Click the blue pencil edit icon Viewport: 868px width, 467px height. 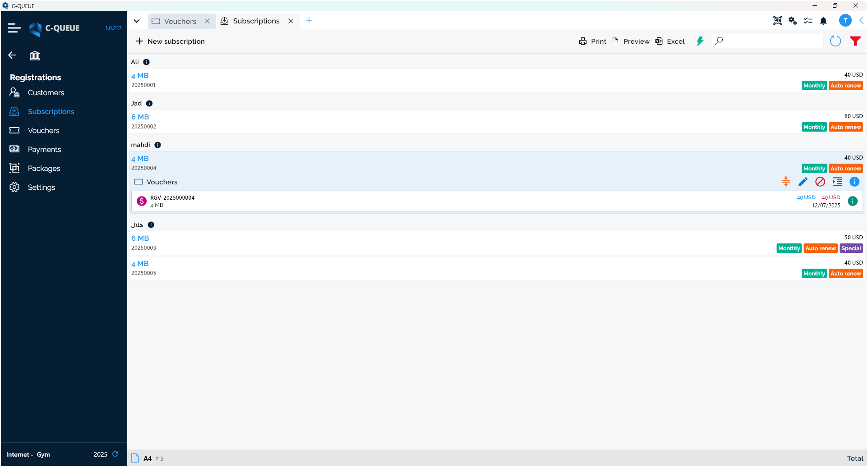click(803, 182)
